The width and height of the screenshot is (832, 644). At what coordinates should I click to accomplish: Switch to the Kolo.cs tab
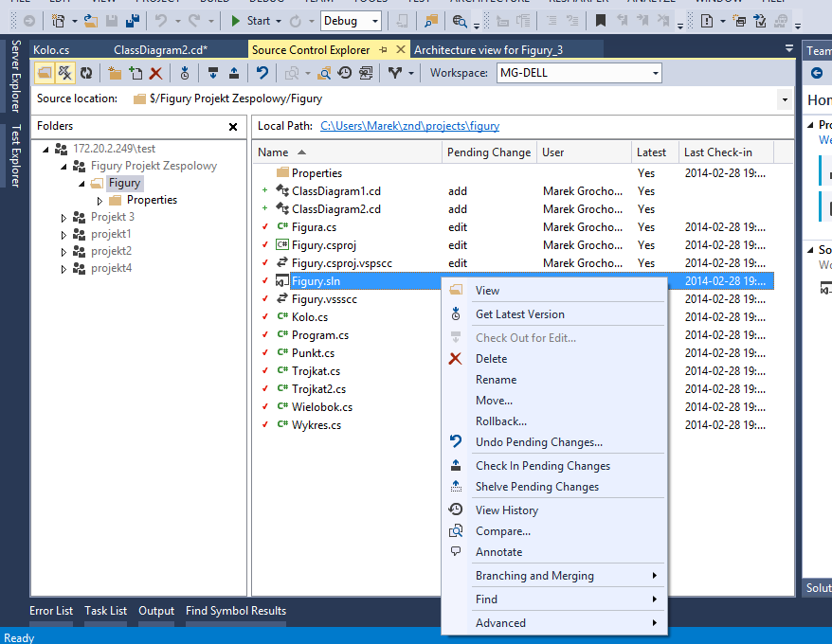pyautogui.click(x=50, y=50)
